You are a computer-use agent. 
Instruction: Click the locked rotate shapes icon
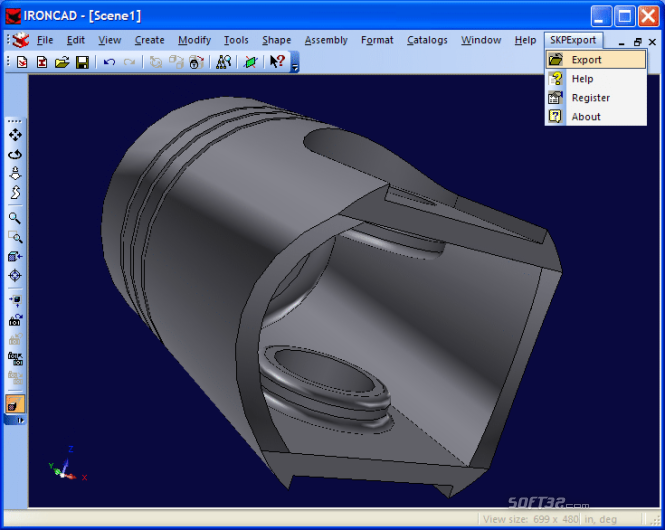point(196,62)
